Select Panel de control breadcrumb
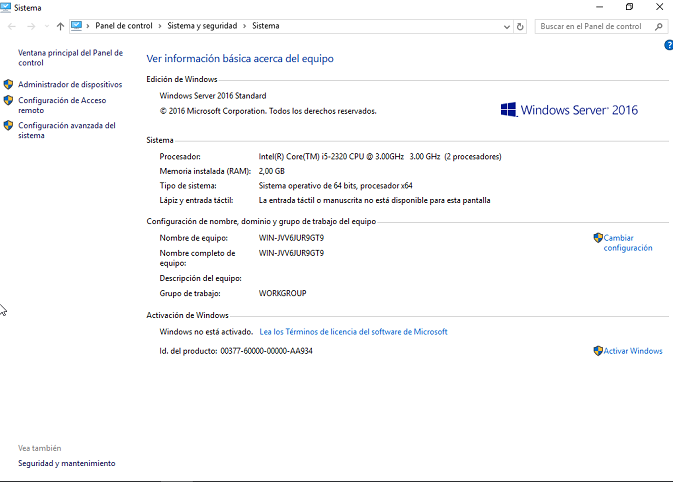Viewport: 673px width, 482px height. [x=124, y=26]
